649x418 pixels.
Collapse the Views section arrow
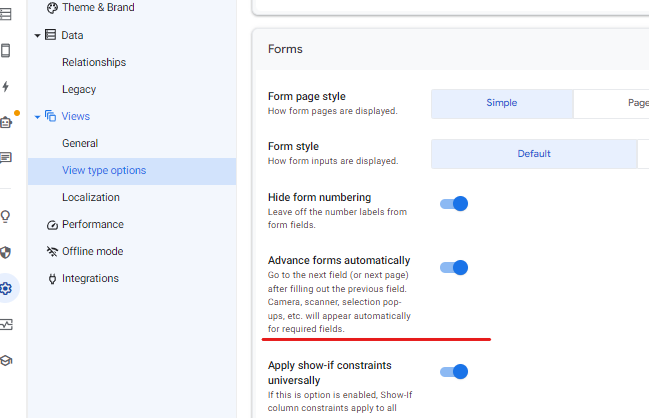click(37, 117)
